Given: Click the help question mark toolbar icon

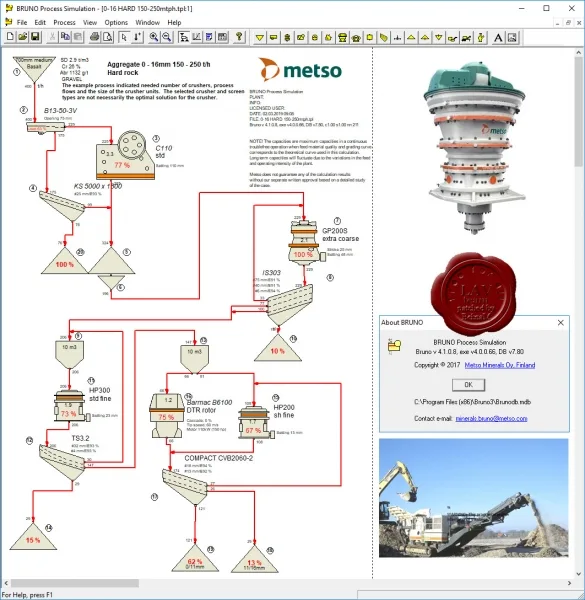Looking at the screenshot, I should pos(239,37).
